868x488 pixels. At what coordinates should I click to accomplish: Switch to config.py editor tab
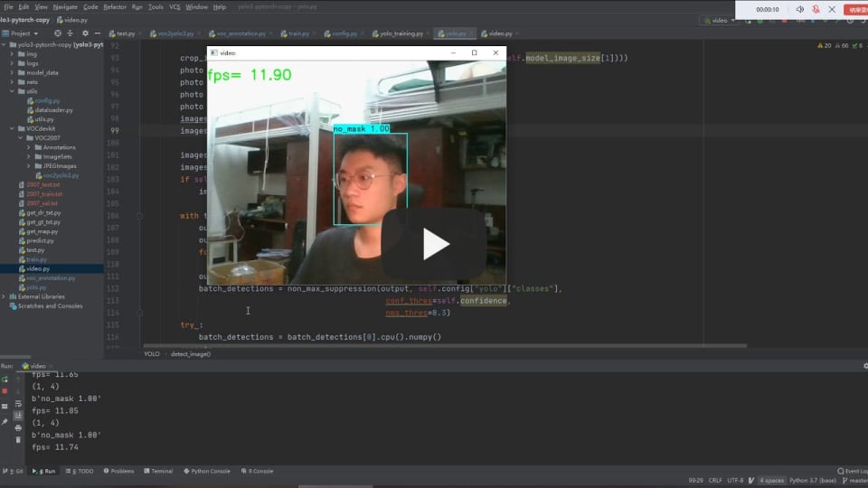(x=342, y=33)
